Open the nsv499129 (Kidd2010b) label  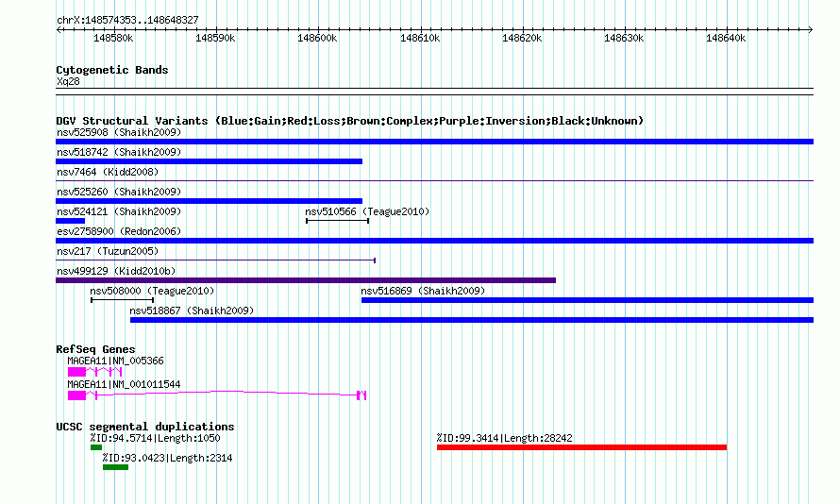click(116, 271)
